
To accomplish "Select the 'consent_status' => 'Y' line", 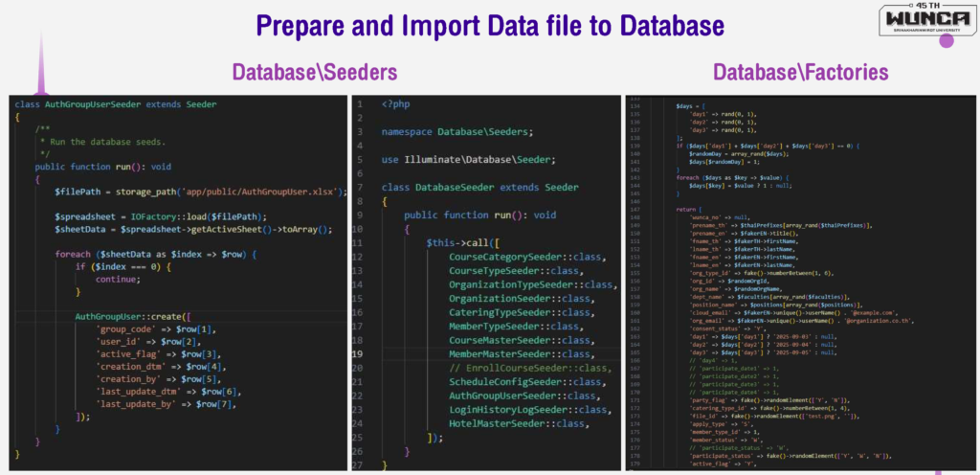I will (x=728, y=328).
